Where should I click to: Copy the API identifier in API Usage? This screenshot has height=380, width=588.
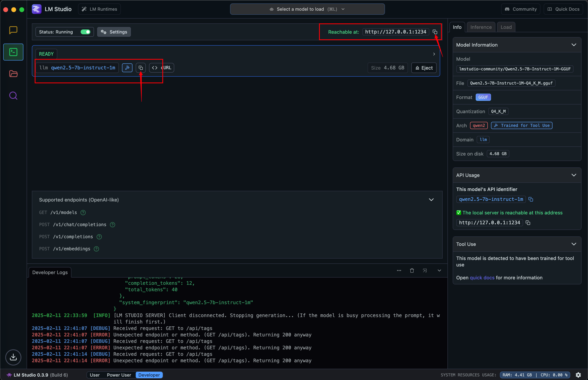531,199
